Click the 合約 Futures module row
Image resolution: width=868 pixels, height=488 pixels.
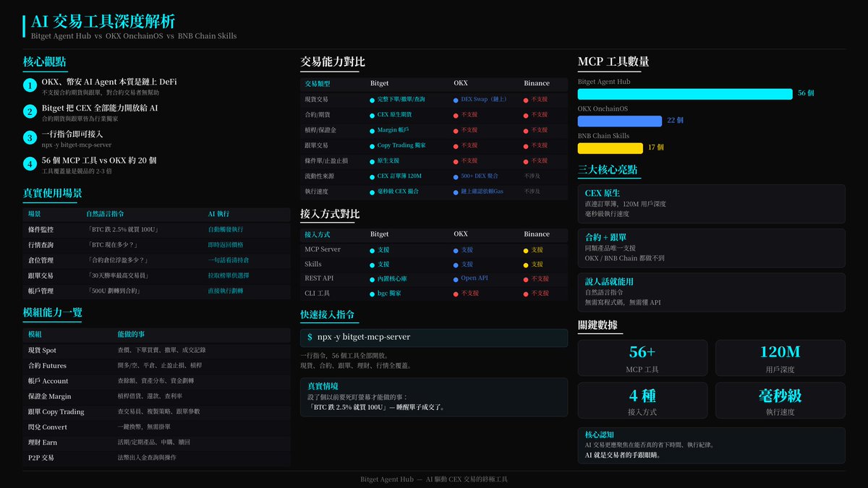(x=156, y=366)
